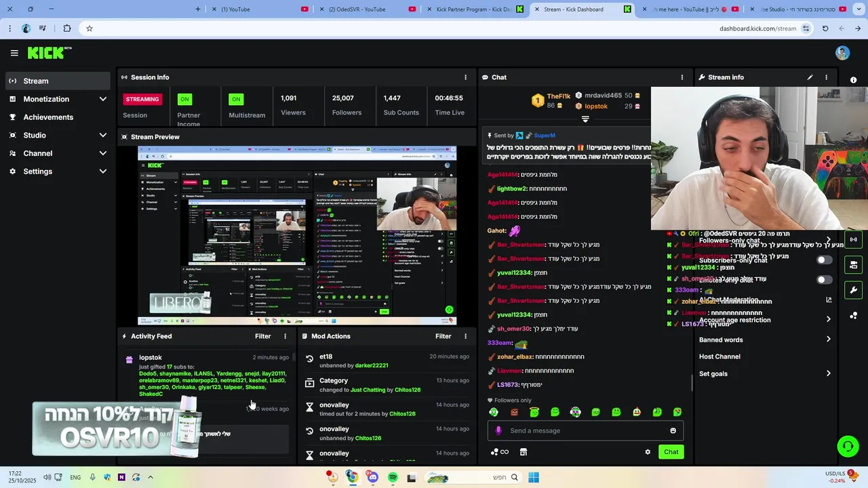
Task: Open the chat shop storefront icon
Action: point(524,452)
